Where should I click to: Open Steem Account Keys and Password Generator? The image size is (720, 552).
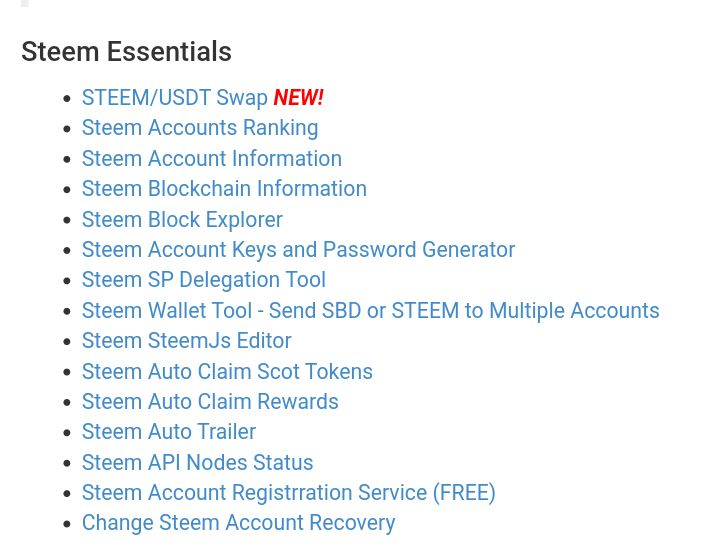[x=298, y=250]
